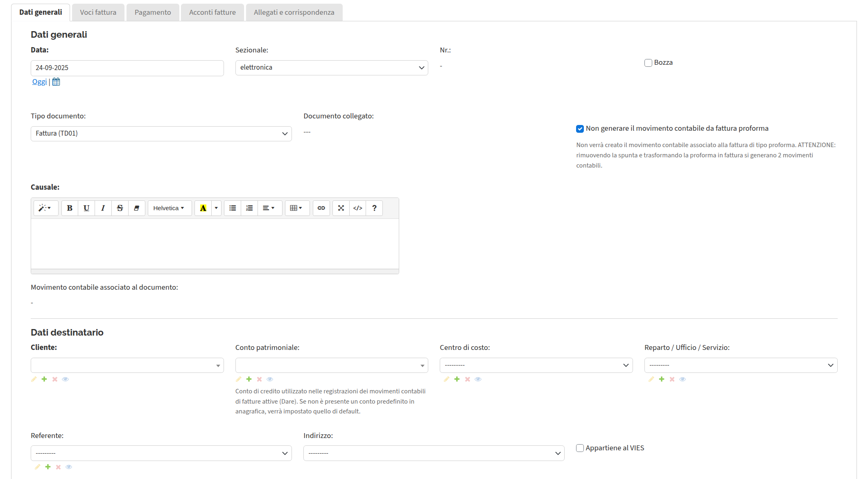Open the calendar date picker icon
The image size is (868, 479).
click(x=56, y=82)
